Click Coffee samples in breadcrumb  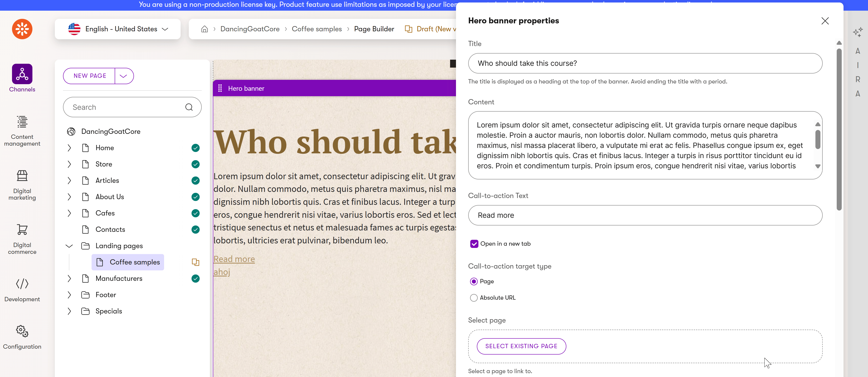[316, 29]
